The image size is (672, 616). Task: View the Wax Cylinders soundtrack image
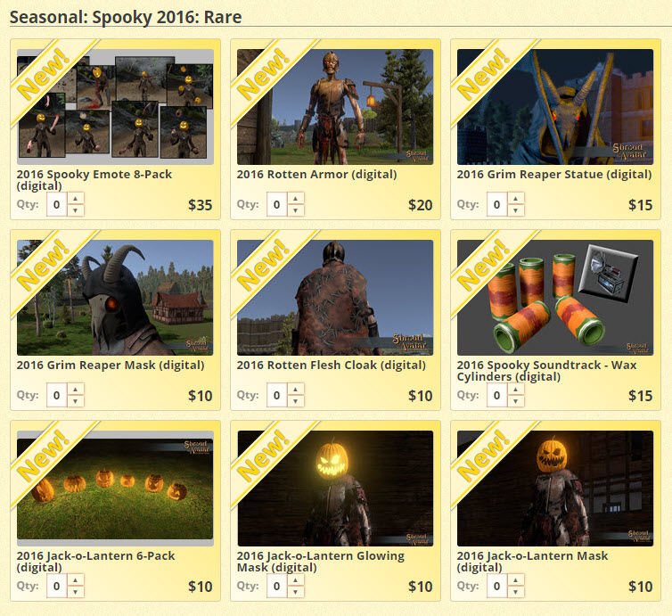point(555,298)
